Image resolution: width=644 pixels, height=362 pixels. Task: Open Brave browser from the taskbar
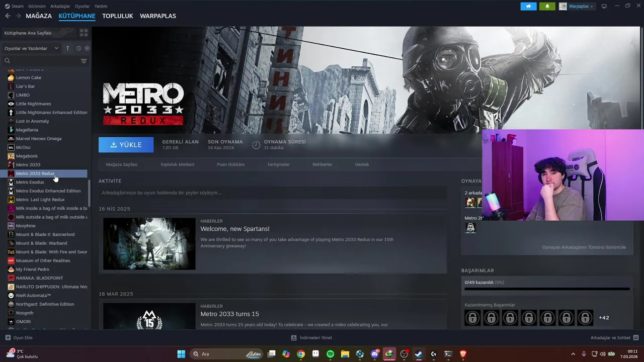(x=463, y=354)
